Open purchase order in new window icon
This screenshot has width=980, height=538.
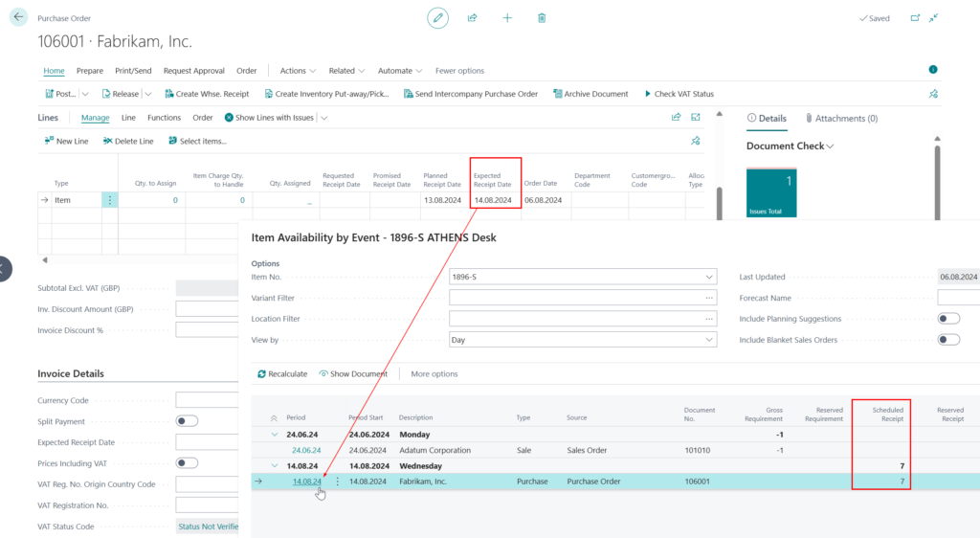click(x=914, y=18)
